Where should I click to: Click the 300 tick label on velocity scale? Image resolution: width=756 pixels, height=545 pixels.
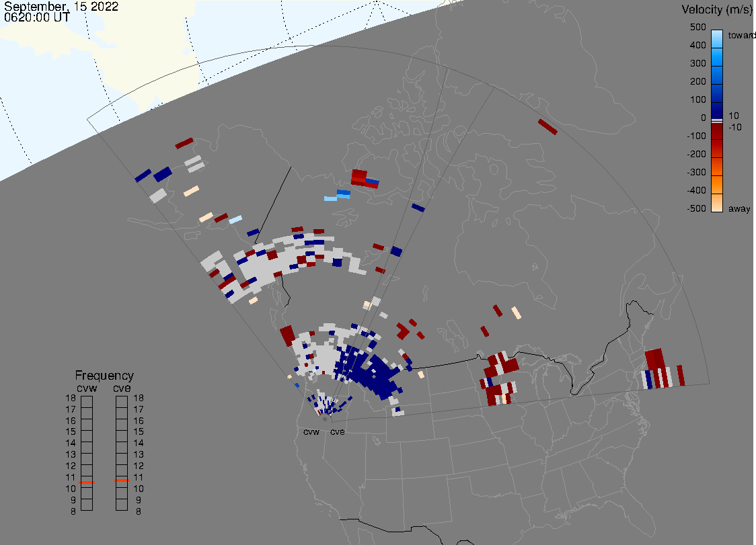point(697,63)
